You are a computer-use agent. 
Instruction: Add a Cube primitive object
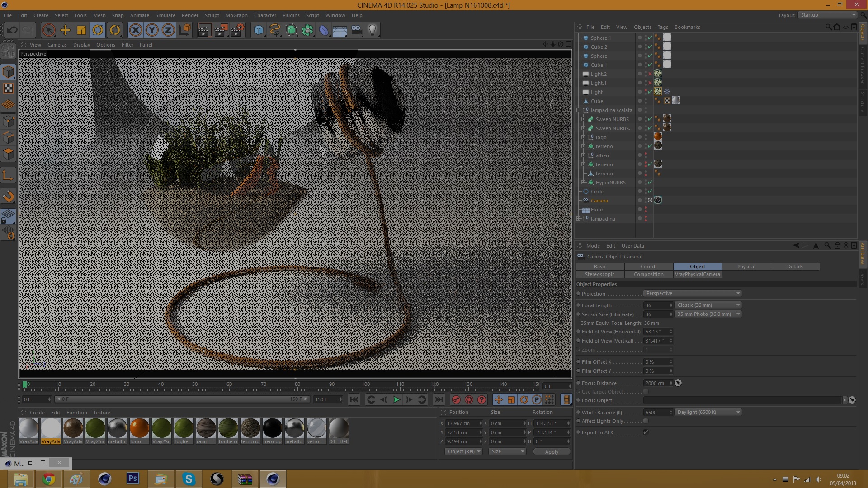(x=259, y=30)
